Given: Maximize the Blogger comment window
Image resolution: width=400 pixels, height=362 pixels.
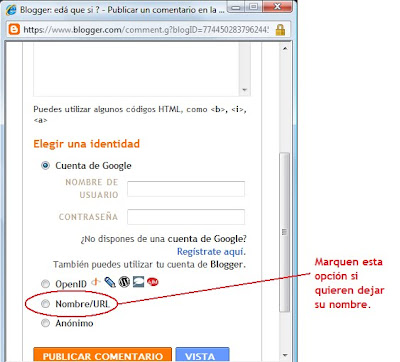Looking at the screenshot, I should click(x=254, y=7).
